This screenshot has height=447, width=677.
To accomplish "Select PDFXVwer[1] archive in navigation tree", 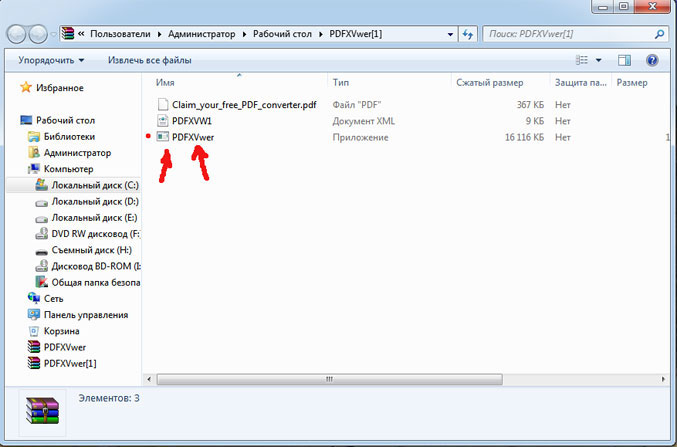I will pos(70,364).
